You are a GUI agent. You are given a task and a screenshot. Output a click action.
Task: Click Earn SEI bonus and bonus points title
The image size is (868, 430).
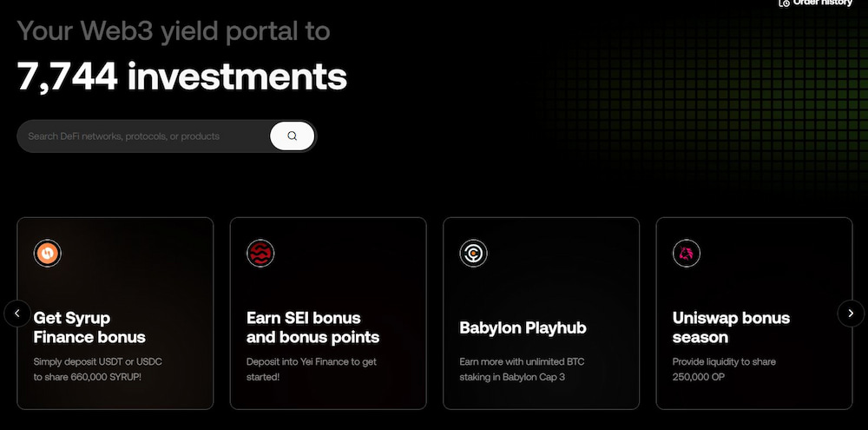click(312, 327)
